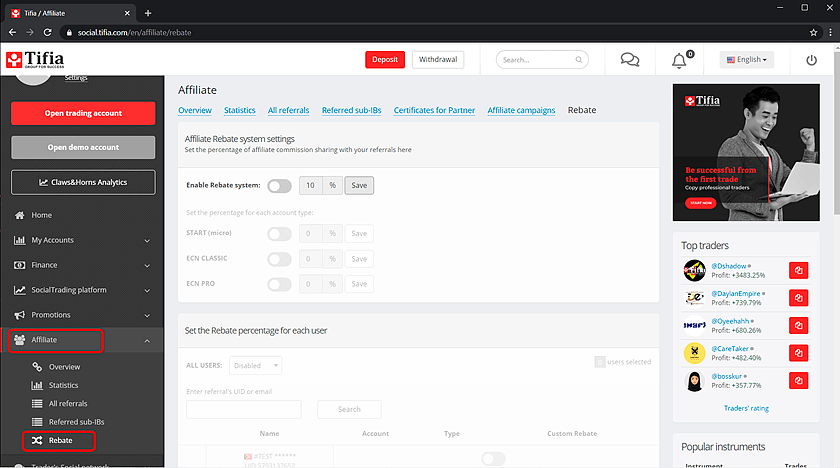Close the Tifia / Affiliate tab
The height and width of the screenshot is (468, 840).
127,13
